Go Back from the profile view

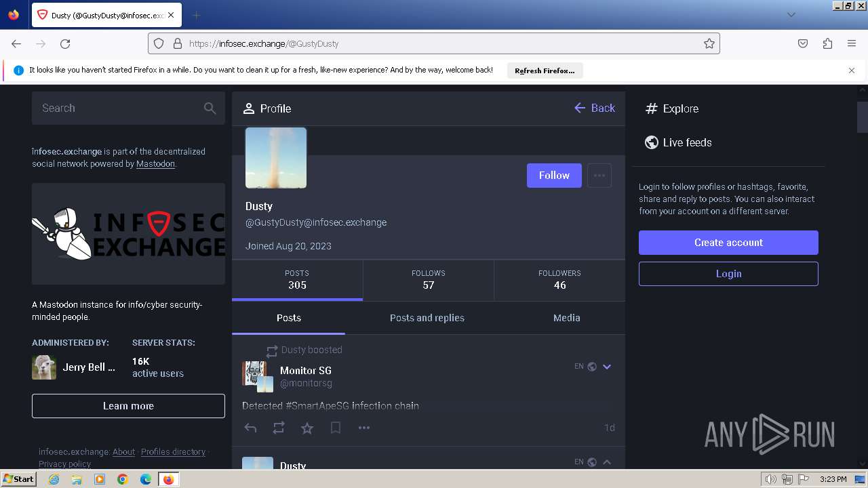(x=595, y=108)
